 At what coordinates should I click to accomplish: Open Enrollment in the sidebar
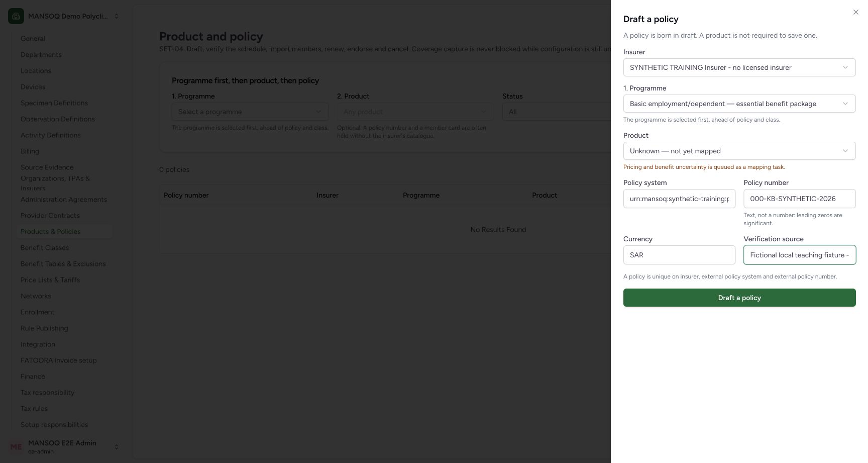pyautogui.click(x=38, y=312)
